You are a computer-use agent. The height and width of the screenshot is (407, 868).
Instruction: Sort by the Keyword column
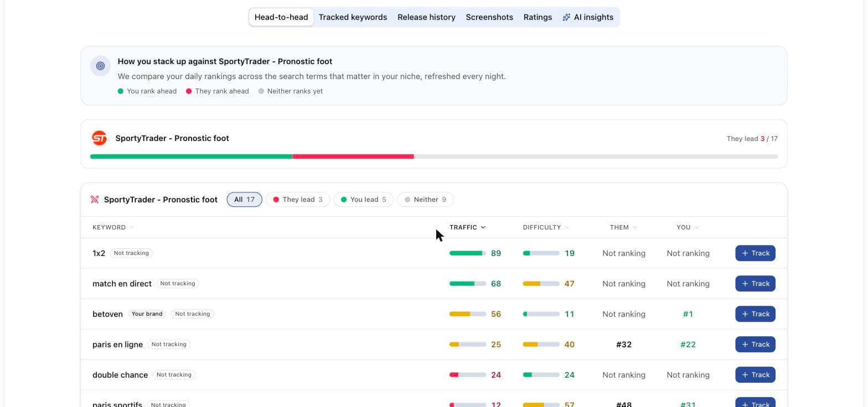pos(113,227)
